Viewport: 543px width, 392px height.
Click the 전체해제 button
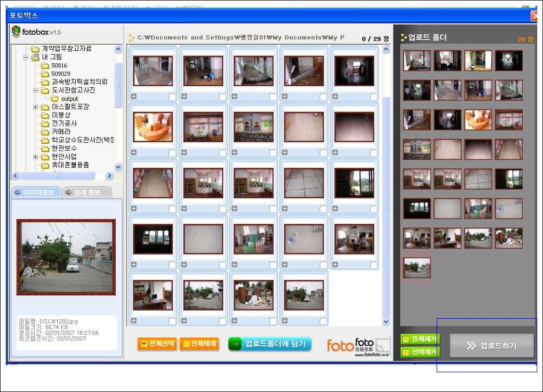(199, 344)
